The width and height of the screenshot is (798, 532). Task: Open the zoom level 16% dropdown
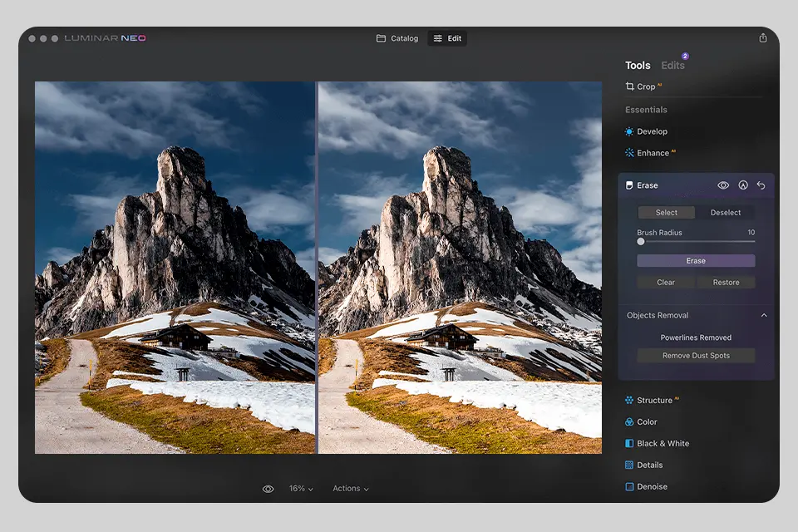click(299, 489)
